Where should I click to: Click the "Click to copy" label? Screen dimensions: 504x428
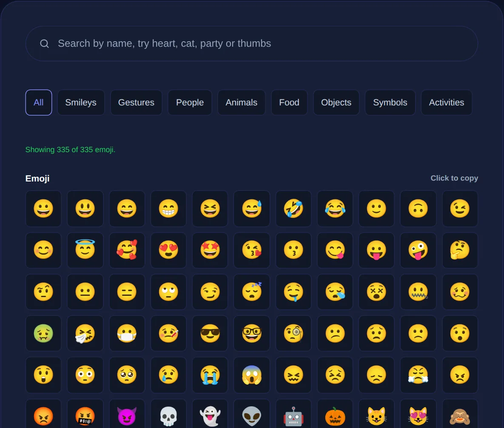click(454, 178)
